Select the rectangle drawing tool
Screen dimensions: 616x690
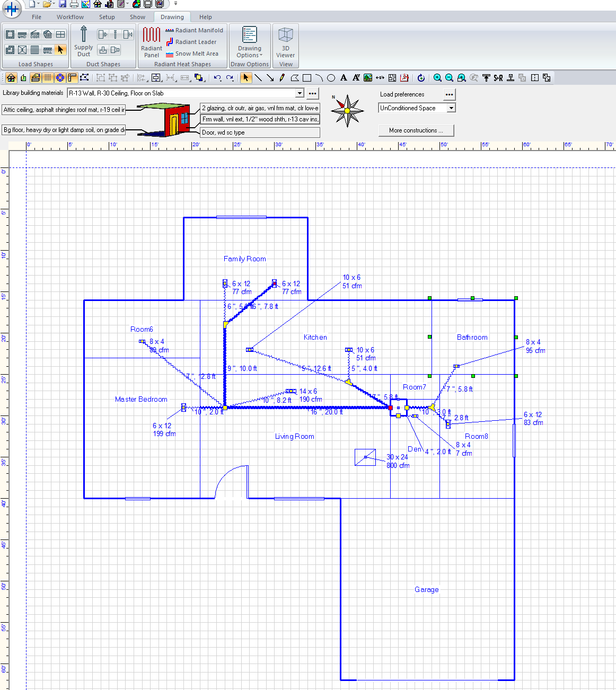[307, 78]
